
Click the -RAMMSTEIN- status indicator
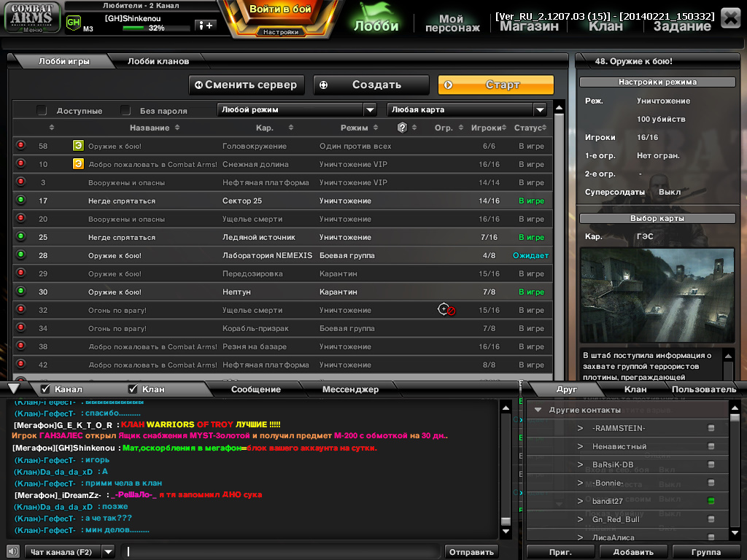point(711,427)
